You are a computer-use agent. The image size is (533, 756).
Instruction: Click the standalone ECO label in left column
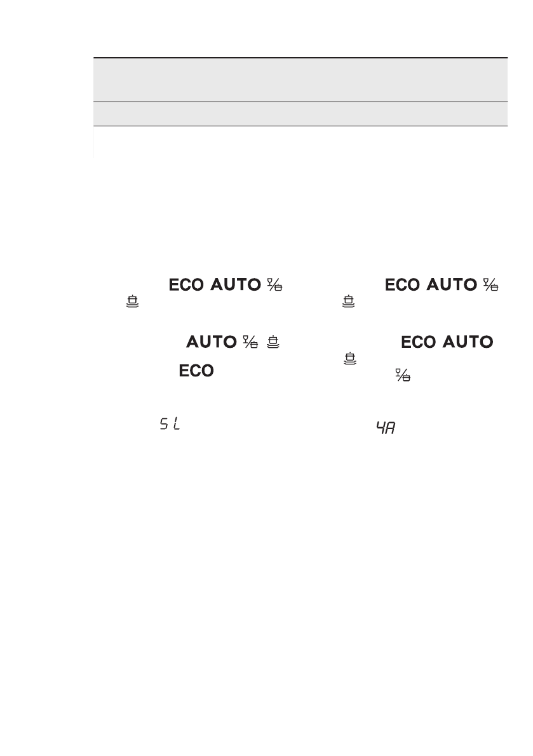pyautogui.click(x=196, y=371)
